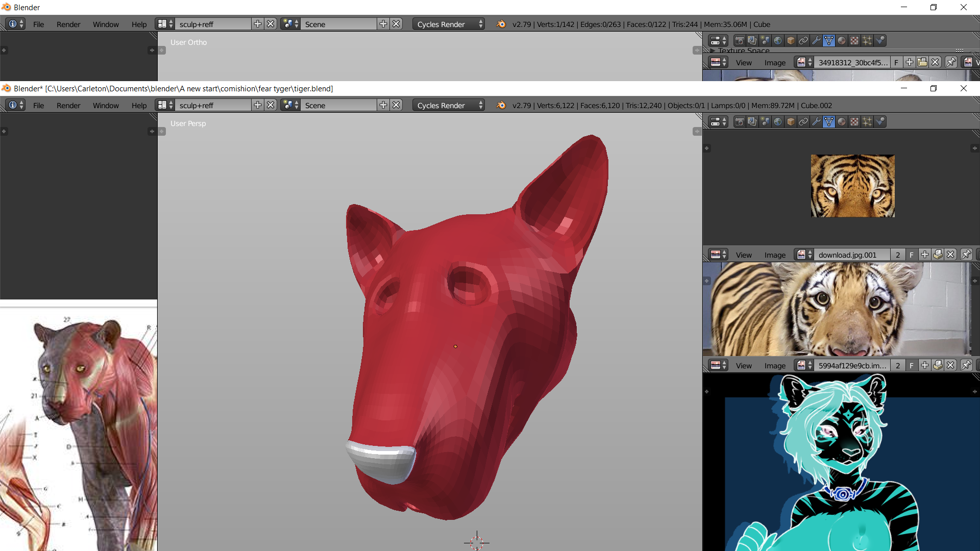Open Particles tab in tiger.blend properties header
Viewport: 980px width, 551px height.
pos(867,121)
